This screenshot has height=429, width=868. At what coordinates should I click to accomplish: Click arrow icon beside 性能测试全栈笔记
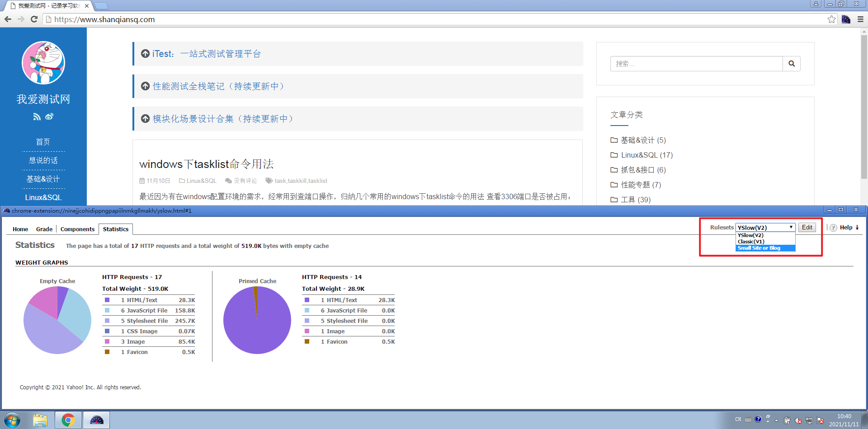(145, 86)
